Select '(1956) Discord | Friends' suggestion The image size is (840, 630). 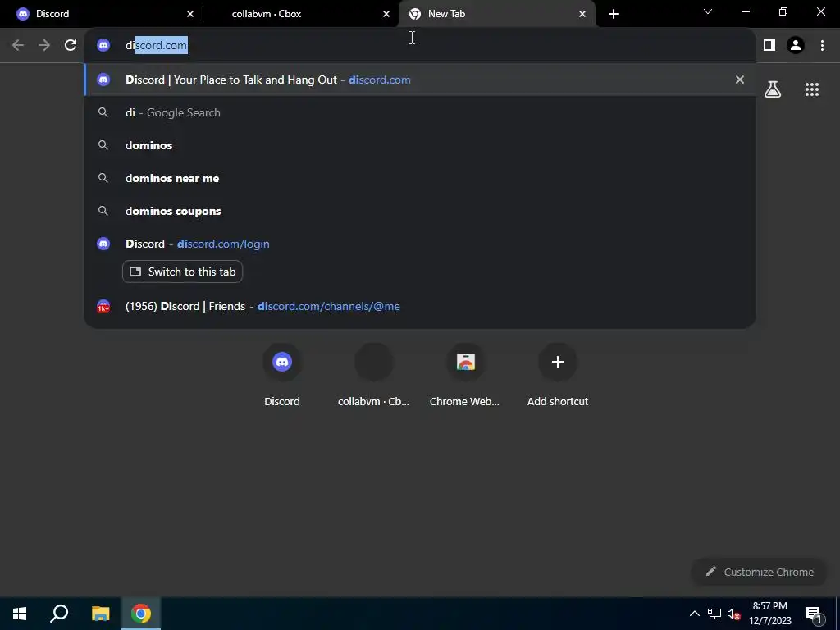pos(420,307)
